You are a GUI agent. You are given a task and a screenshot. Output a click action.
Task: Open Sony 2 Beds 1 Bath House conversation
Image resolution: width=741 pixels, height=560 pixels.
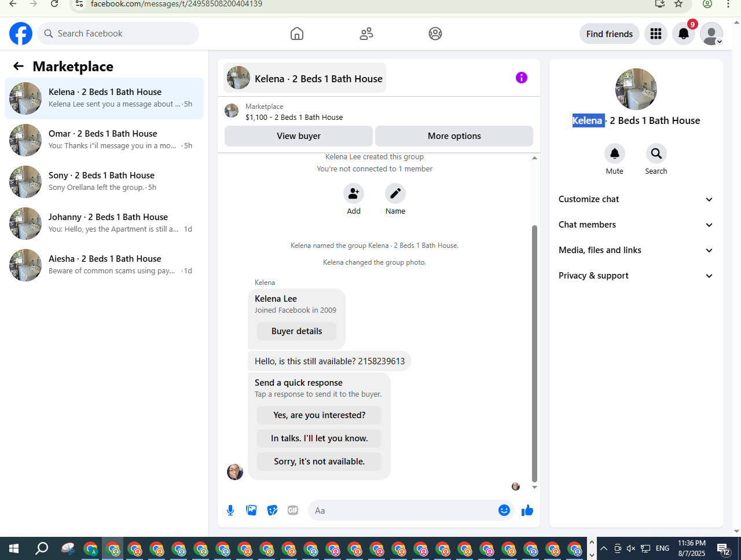[104, 182]
